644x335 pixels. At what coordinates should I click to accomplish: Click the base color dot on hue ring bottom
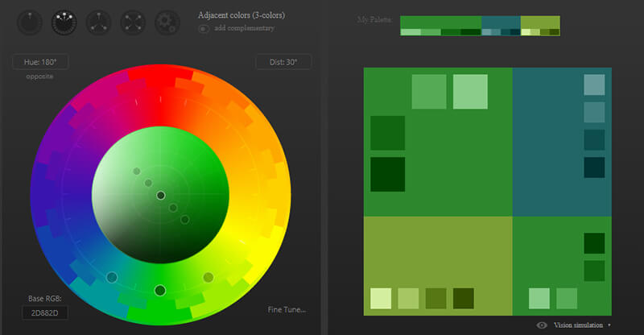(159, 290)
